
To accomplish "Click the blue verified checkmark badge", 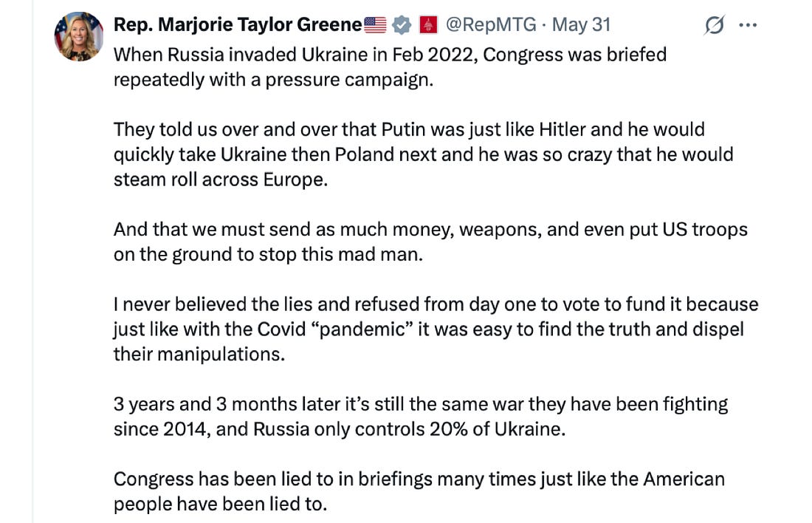I will [x=401, y=25].
